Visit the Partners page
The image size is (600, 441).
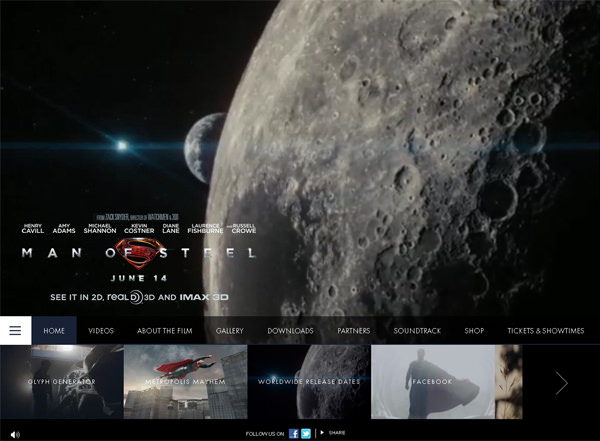[354, 331]
